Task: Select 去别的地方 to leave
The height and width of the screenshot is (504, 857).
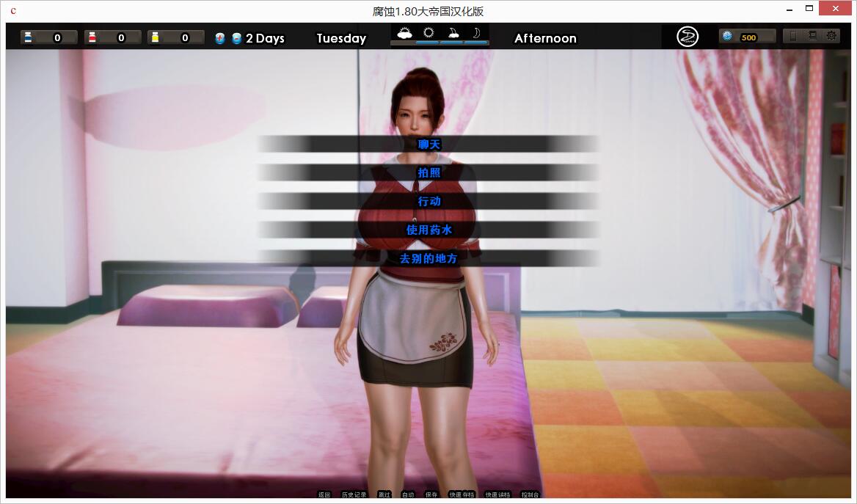Action: (x=429, y=259)
